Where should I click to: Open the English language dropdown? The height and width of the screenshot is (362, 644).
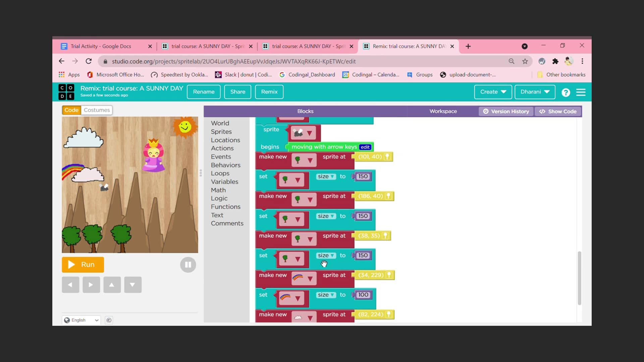click(x=81, y=320)
